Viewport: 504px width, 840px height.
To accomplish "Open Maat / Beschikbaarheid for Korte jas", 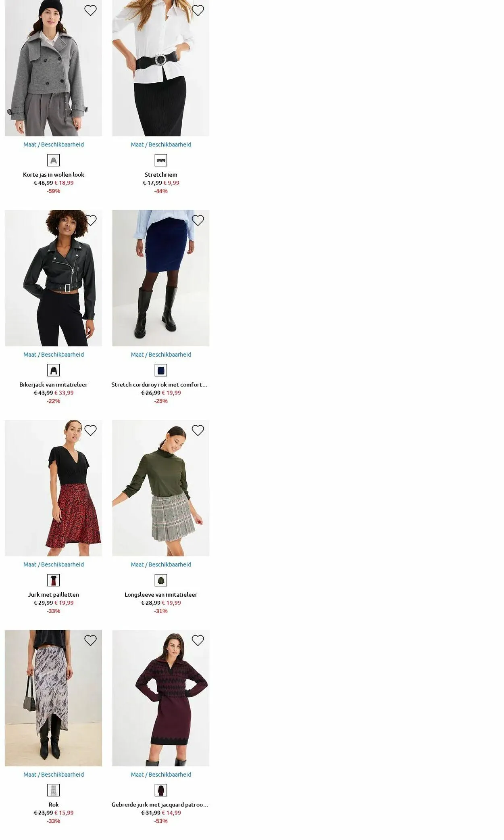I will [x=54, y=144].
